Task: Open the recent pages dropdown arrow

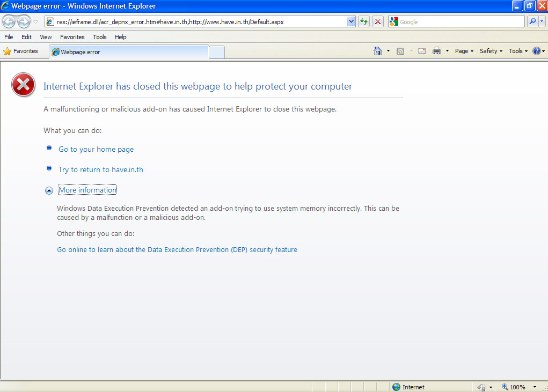Action: pos(35,22)
